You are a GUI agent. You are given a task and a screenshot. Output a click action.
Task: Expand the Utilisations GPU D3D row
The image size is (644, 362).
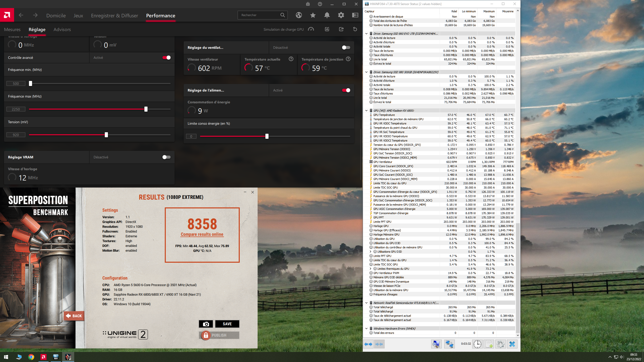[371, 252]
